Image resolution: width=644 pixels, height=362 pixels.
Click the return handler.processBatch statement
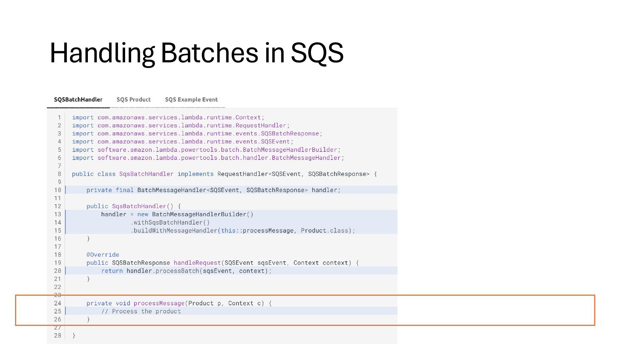click(186, 271)
